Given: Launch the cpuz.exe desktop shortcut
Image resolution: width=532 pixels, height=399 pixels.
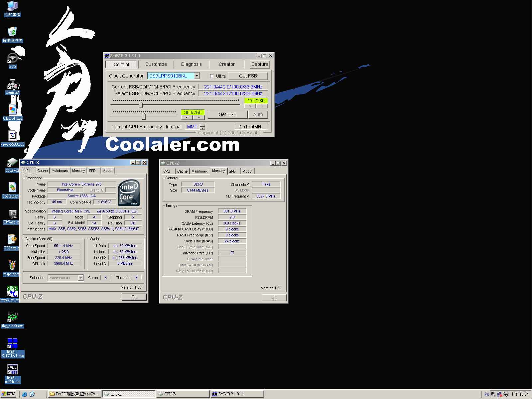Looking at the screenshot, I should point(12,165).
